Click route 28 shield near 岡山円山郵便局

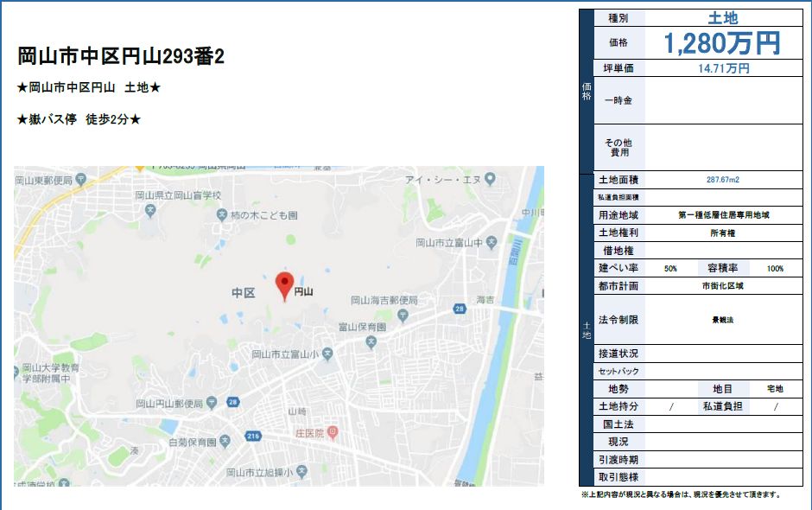tap(233, 402)
